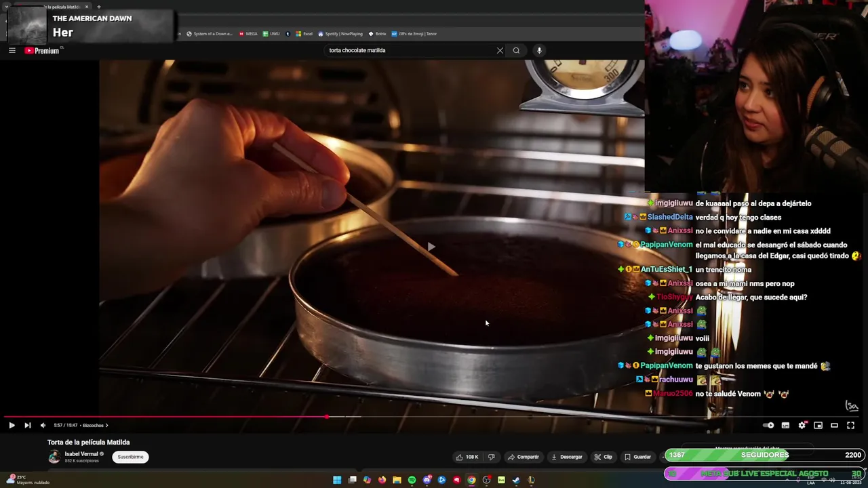Open the Botrix bookmark
This screenshot has width=868, height=488.
tap(377, 34)
